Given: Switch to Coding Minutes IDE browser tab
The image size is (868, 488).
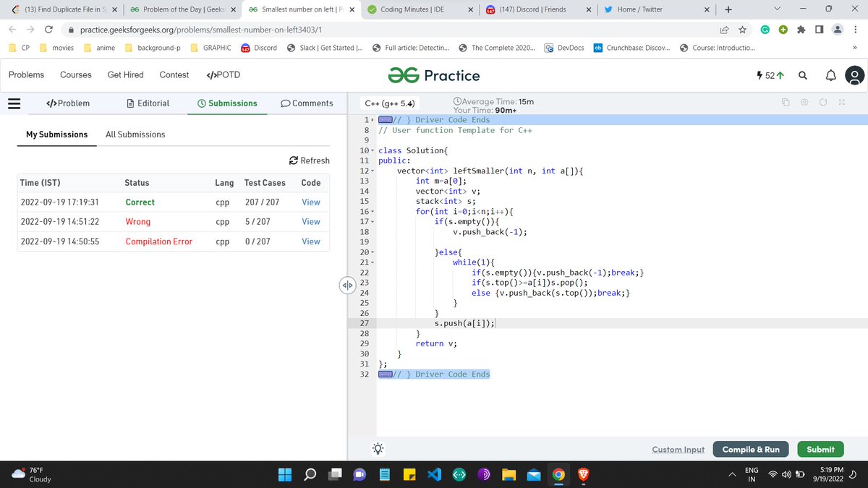Looking at the screenshot, I should click(420, 9).
